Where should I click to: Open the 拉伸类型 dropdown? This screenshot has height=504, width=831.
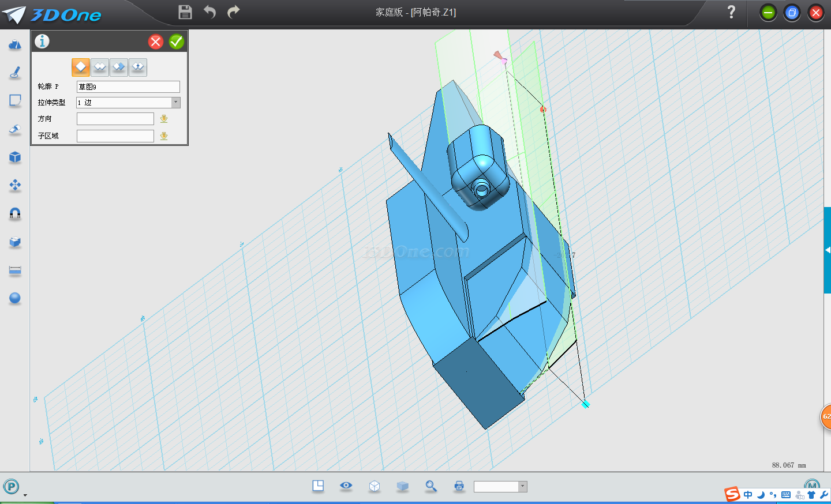pyautogui.click(x=175, y=103)
